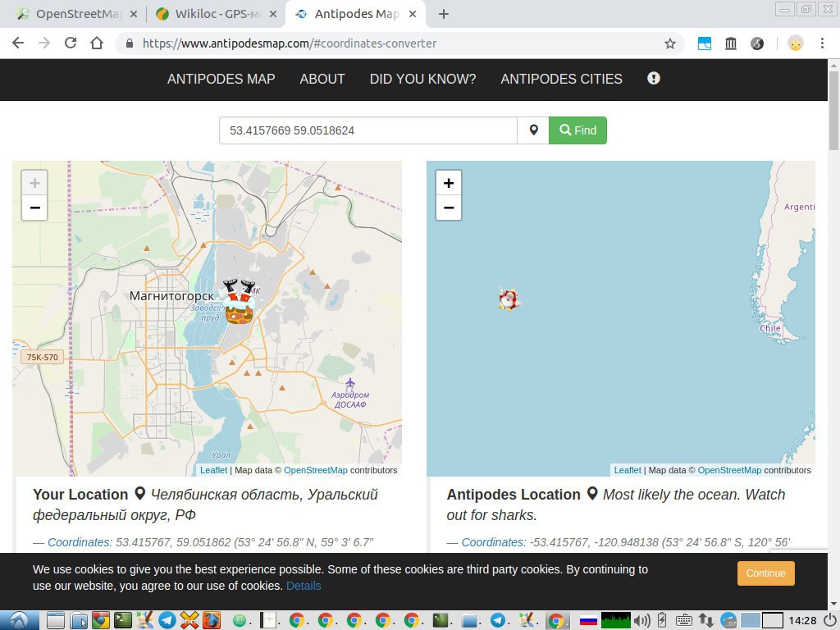840x630 pixels.
Task: Open DID YOU KNOW? nav item
Action: 422,79
